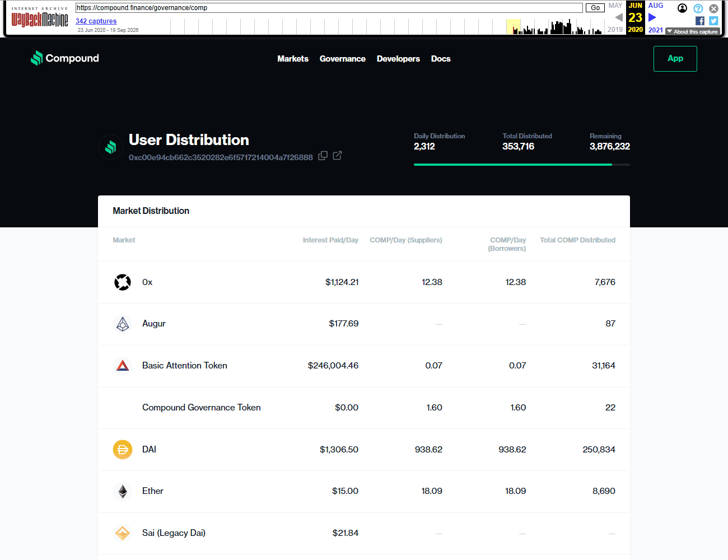Image resolution: width=728 pixels, height=560 pixels.
Task: Share this capture on Facebook
Action: pyautogui.click(x=700, y=21)
